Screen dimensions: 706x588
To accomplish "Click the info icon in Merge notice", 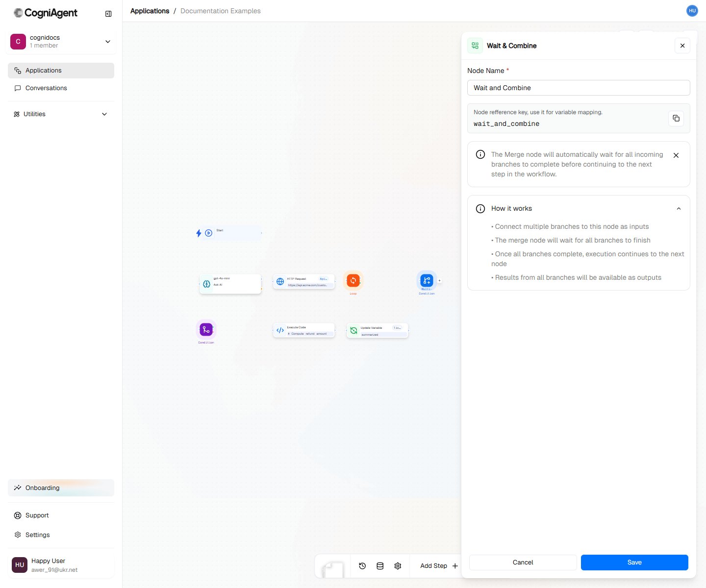I will 480,154.
